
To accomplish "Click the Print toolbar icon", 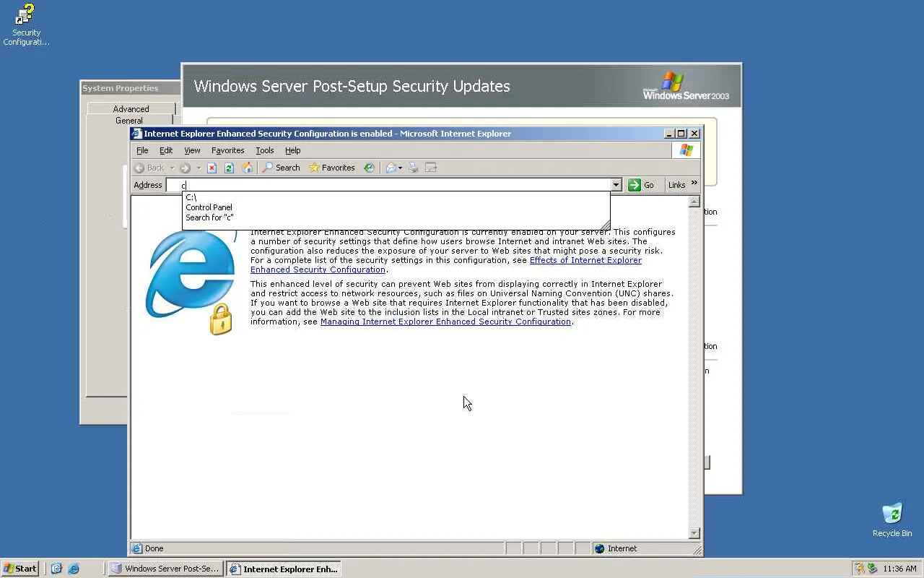I will tap(414, 168).
